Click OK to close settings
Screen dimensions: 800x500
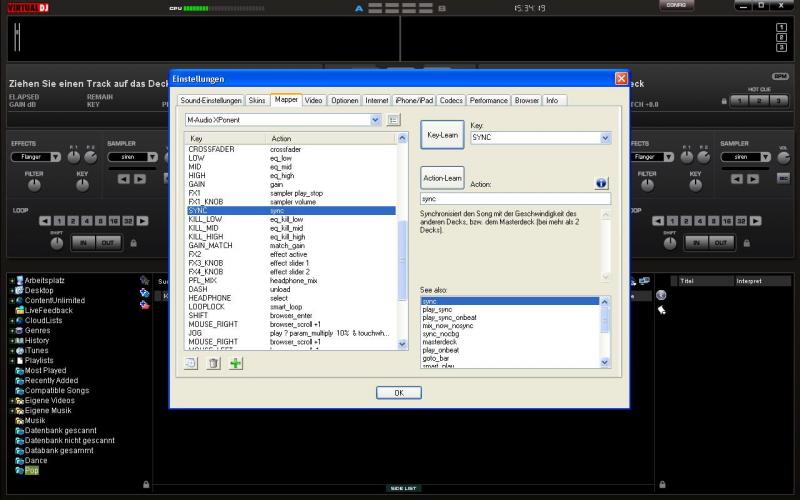pos(399,393)
